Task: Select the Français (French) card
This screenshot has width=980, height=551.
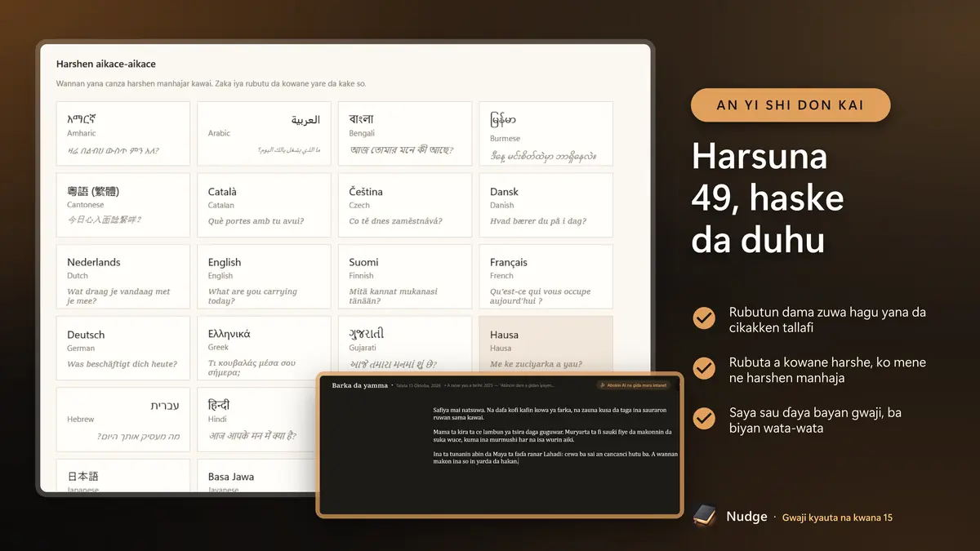Action: click(546, 277)
